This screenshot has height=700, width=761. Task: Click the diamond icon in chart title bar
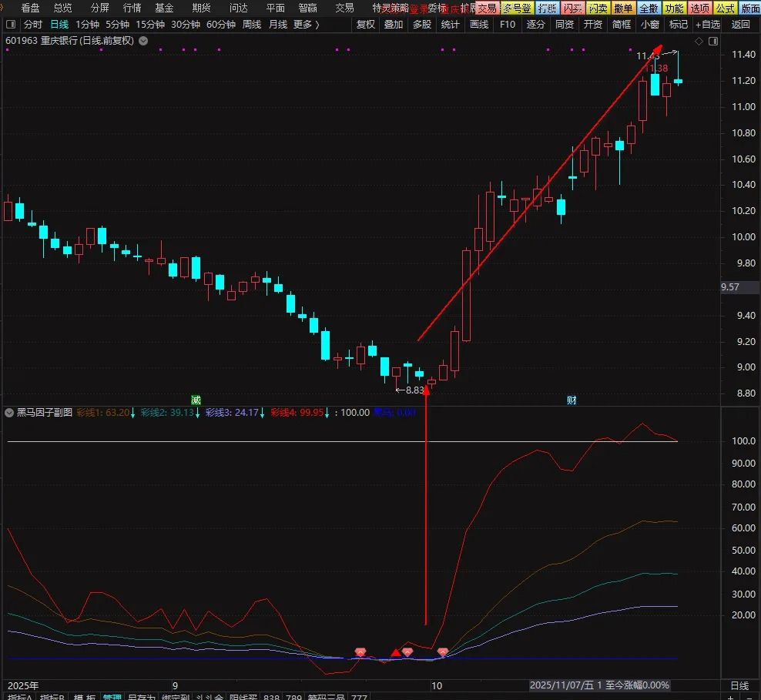pos(699,41)
